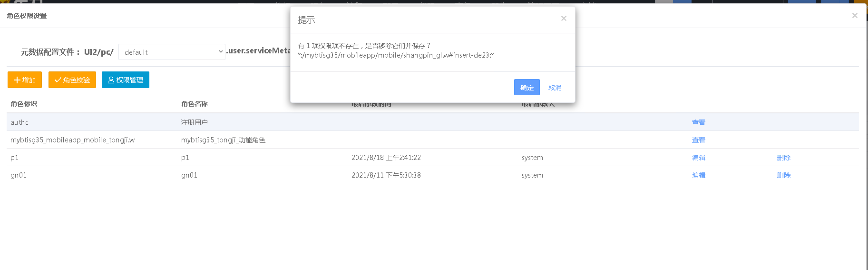Click the plus 增加 button
This screenshot has width=868, height=270.
point(25,80)
